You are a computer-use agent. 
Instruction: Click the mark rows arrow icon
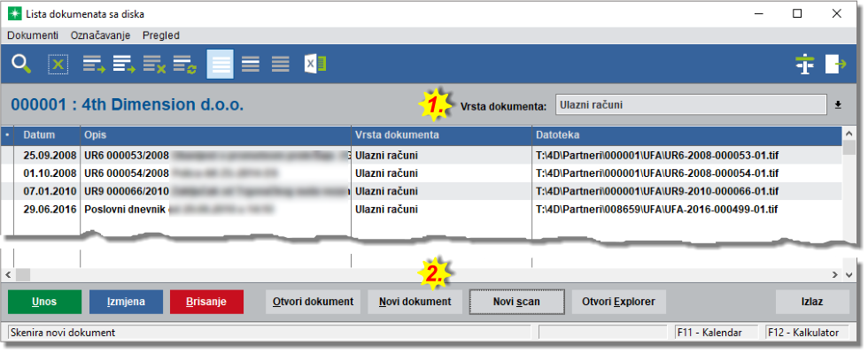[94, 65]
